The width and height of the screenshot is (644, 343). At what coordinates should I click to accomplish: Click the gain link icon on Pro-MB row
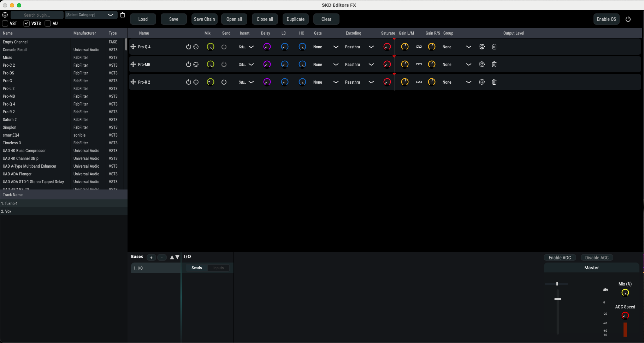(x=419, y=64)
